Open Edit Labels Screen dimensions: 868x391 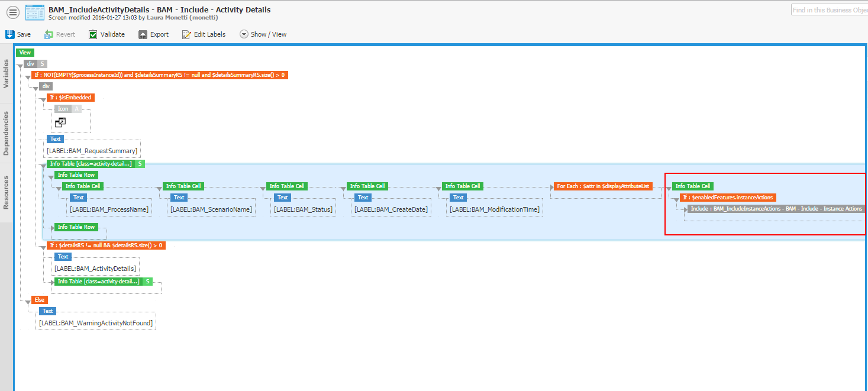(x=204, y=34)
